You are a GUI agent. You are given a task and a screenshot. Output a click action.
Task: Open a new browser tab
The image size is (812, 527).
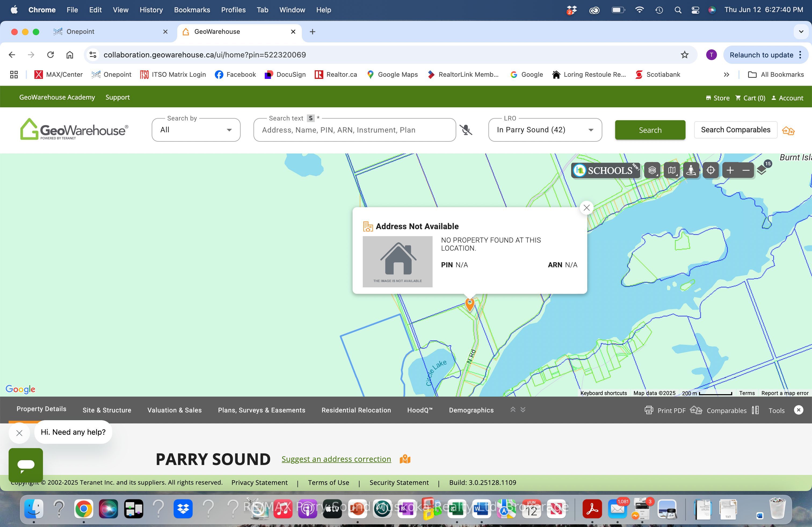(x=312, y=32)
